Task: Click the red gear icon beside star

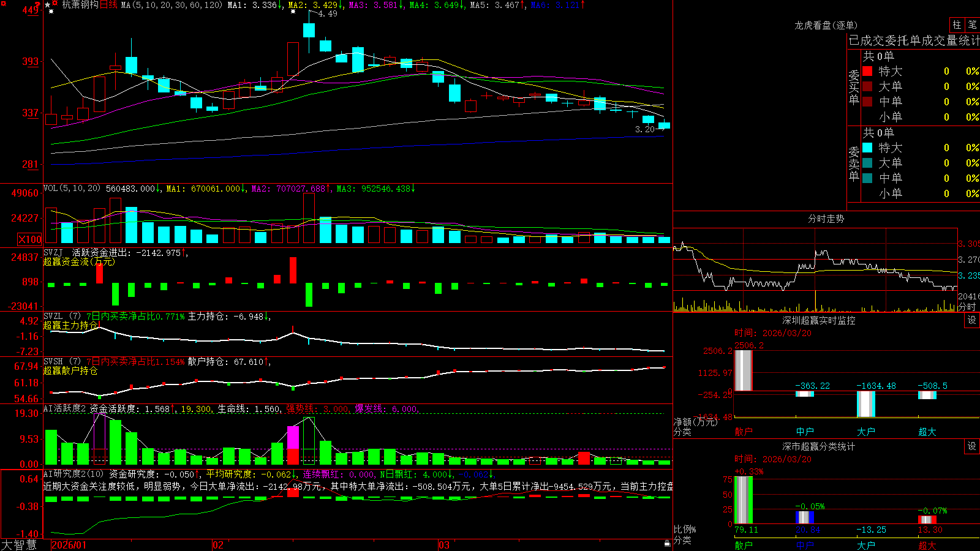Action: point(55,3)
